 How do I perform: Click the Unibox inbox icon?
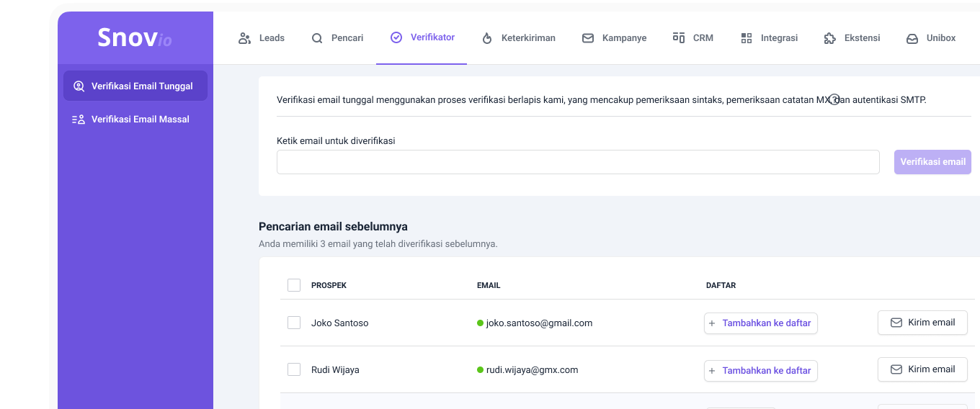(912, 38)
